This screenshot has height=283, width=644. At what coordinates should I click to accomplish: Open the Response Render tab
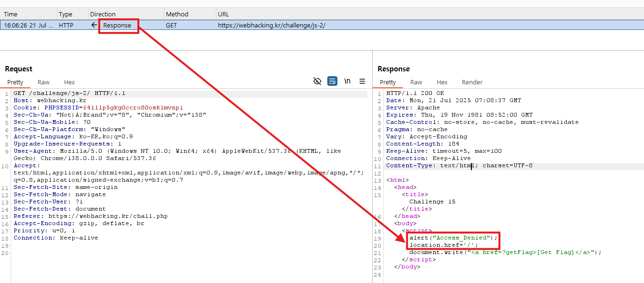click(472, 82)
